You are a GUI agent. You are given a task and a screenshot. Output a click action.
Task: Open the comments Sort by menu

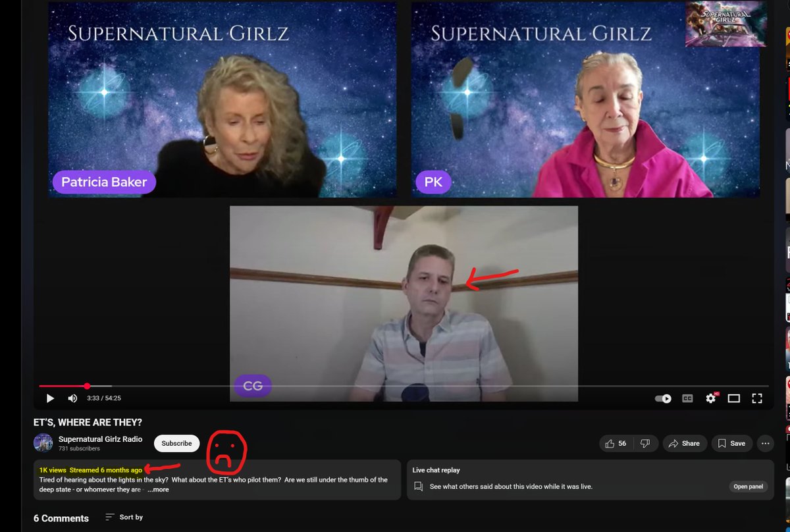click(x=124, y=518)
